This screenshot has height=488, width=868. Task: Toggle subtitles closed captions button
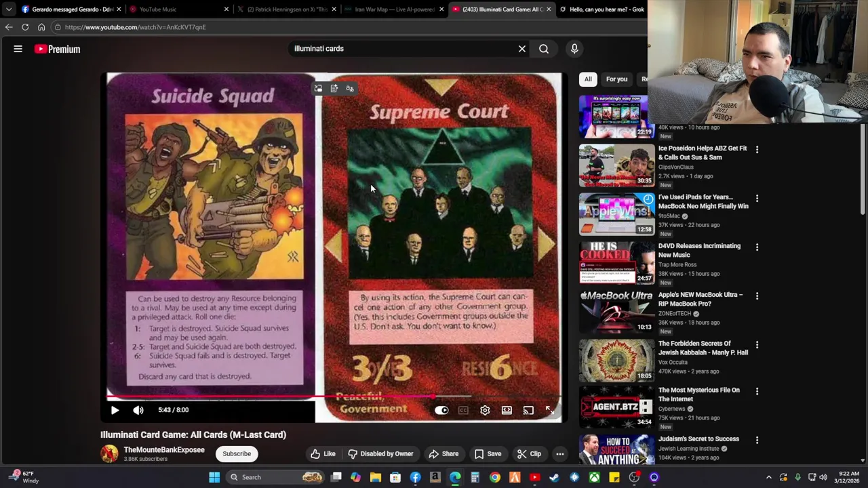[463, 410]
